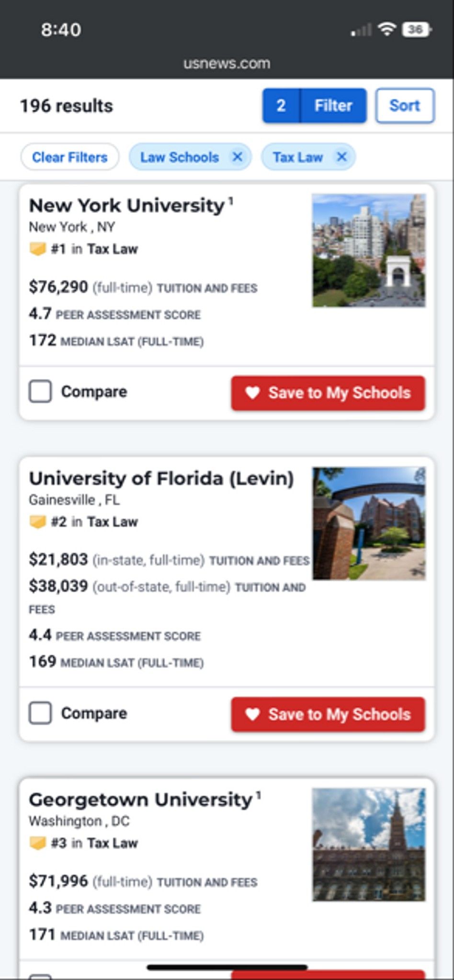Open the Sort options
Image resolution: width=454 pixels, height=980 pixels.
tap(405, 105)
